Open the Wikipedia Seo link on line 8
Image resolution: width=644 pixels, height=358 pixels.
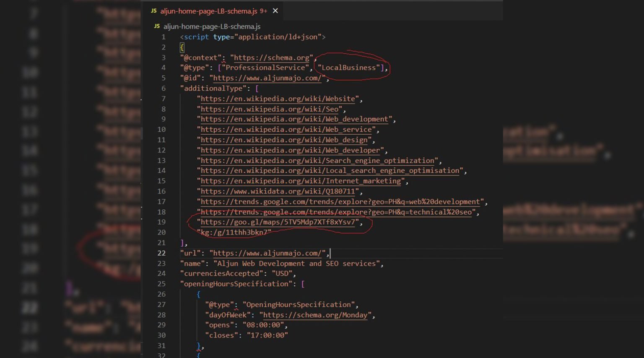point(270,109)
